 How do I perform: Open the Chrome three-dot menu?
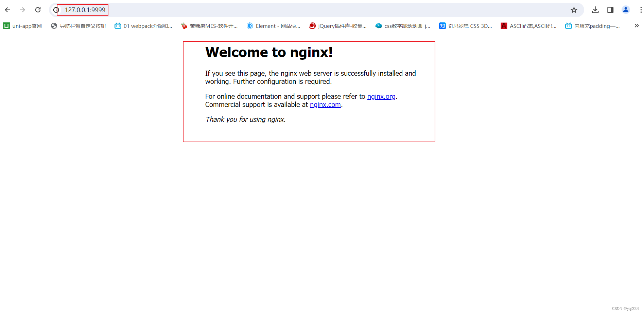(640, 10)
